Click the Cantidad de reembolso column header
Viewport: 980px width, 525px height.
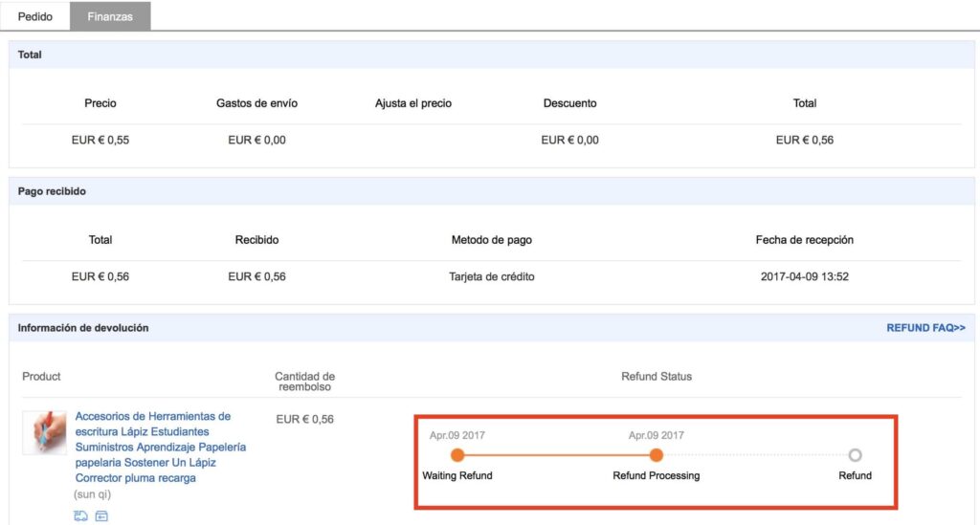[x=305, y=382]
